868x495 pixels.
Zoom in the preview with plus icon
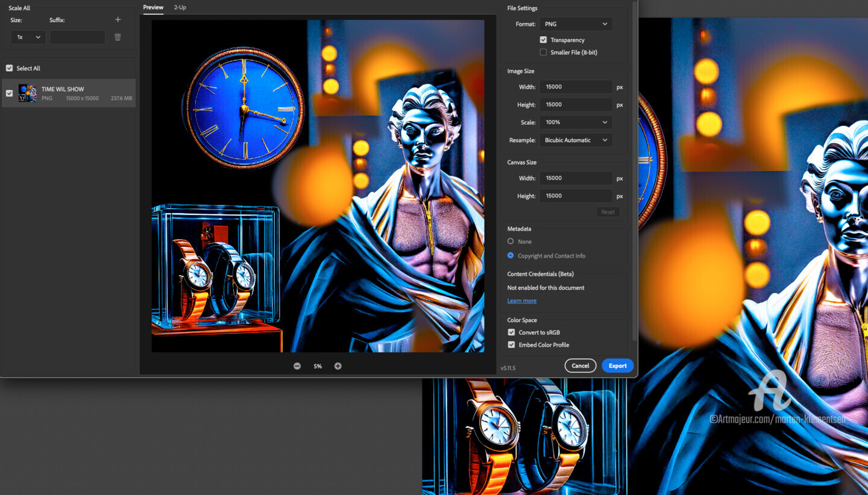[x=338, y=366]
